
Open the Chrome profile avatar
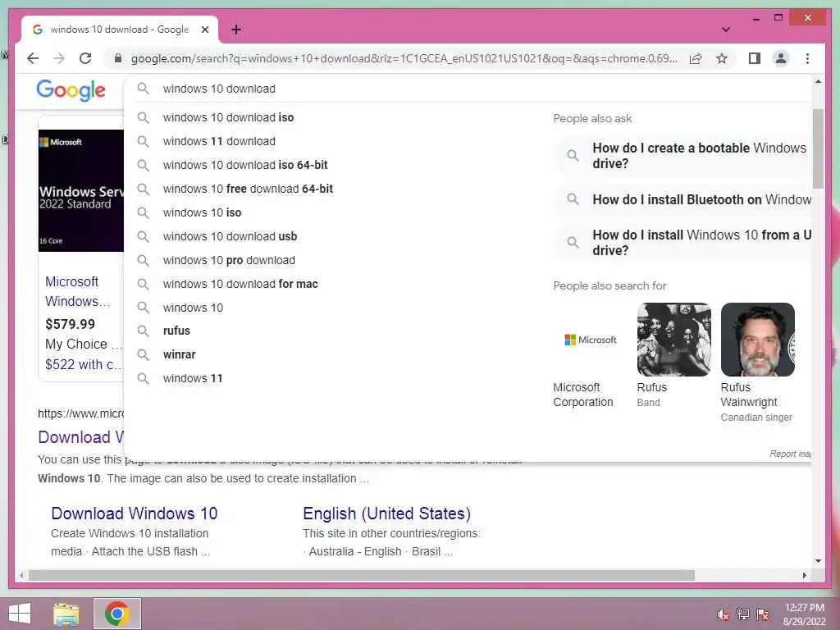[x=781, y=58]
